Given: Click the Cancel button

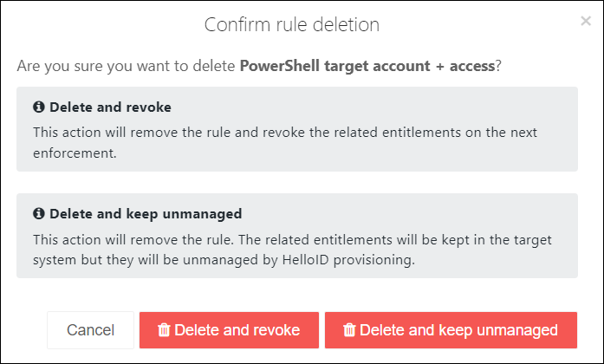Looking at the screenshot, I should tap(90, 330).
